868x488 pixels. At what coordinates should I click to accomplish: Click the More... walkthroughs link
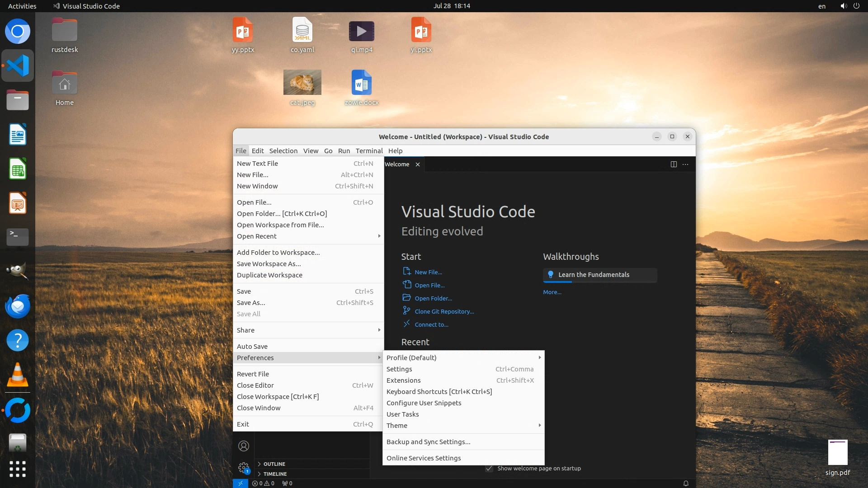(x=552, y=292)
